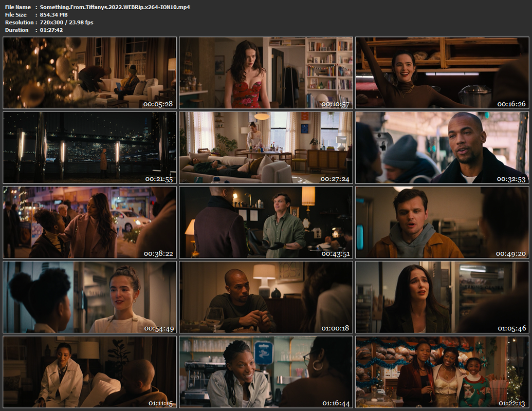The width and height of the screenshot is (532, 411).
Task: Click the File Name label
Action: [17, 7]
